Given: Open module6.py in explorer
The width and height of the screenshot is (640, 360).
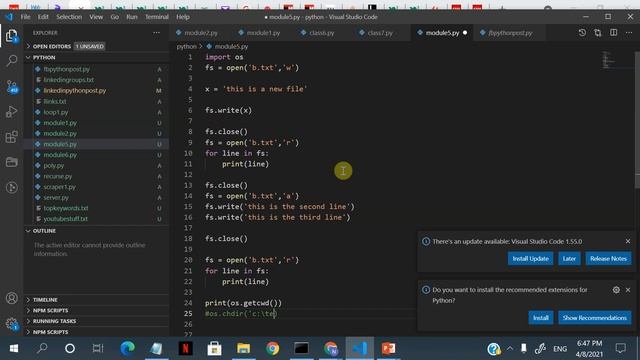Looking at the screenshot, I should pos(96,155).
